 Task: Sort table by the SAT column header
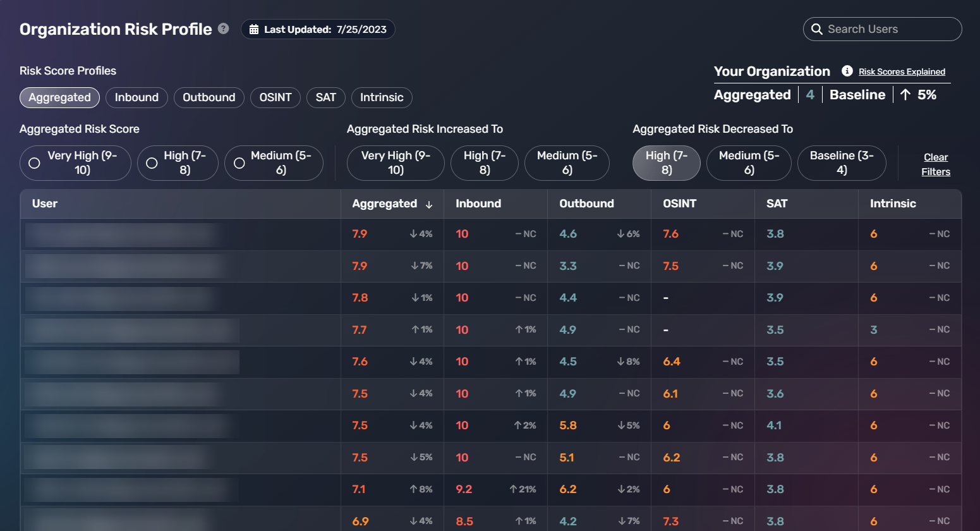coord(777,204)
